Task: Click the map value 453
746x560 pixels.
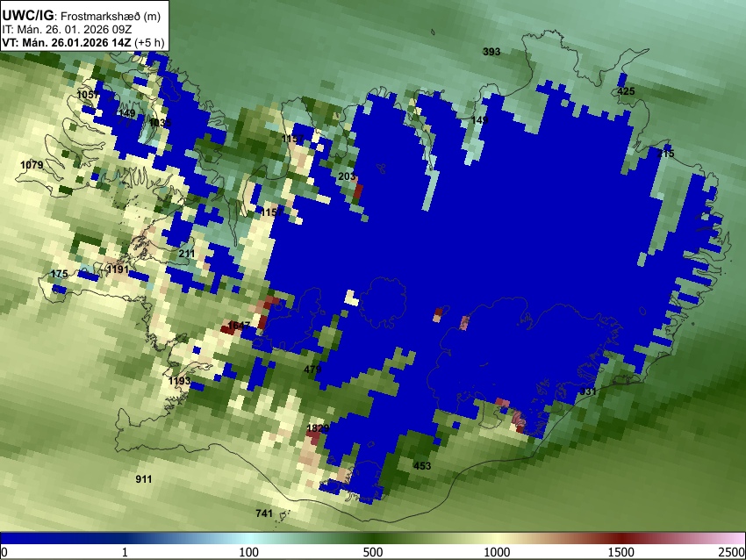Action: coord(422,466)
